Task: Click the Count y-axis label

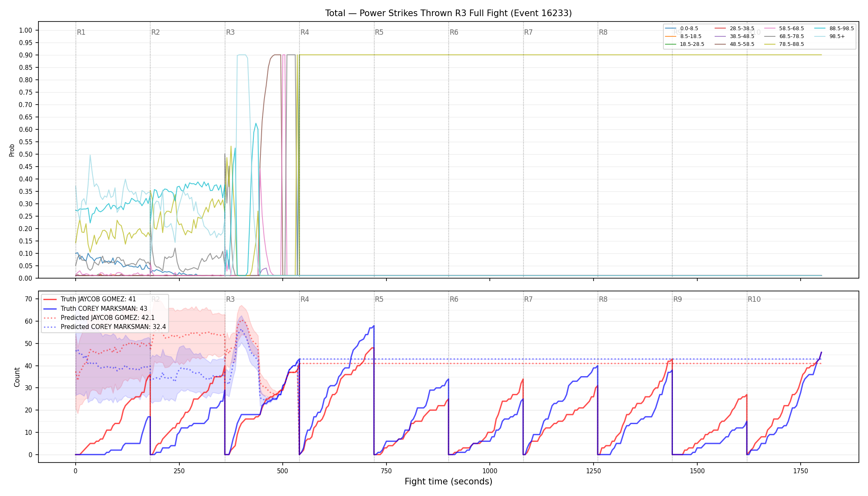Action: 17,377
